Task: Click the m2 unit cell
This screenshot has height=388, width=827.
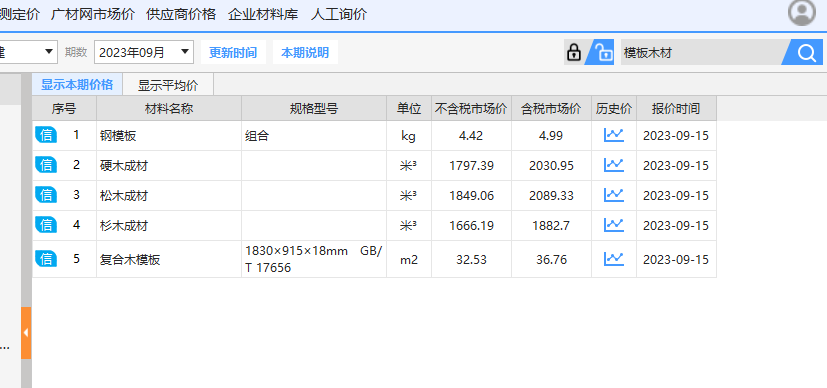Action: tap(409, 259)
